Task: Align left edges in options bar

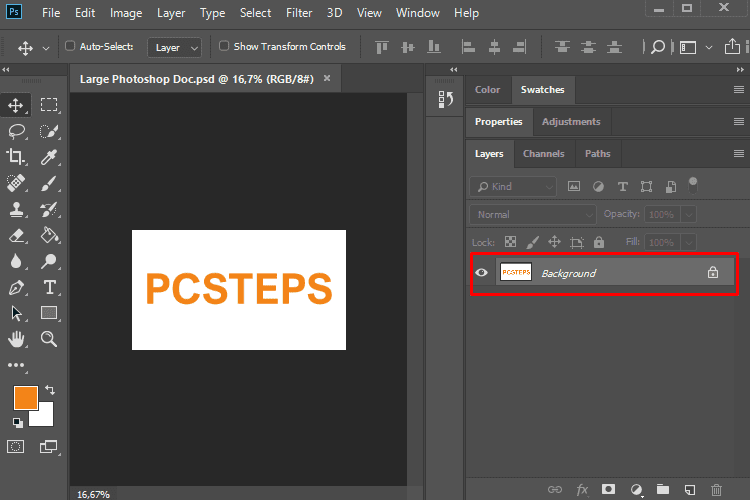Action: [468, 47]
